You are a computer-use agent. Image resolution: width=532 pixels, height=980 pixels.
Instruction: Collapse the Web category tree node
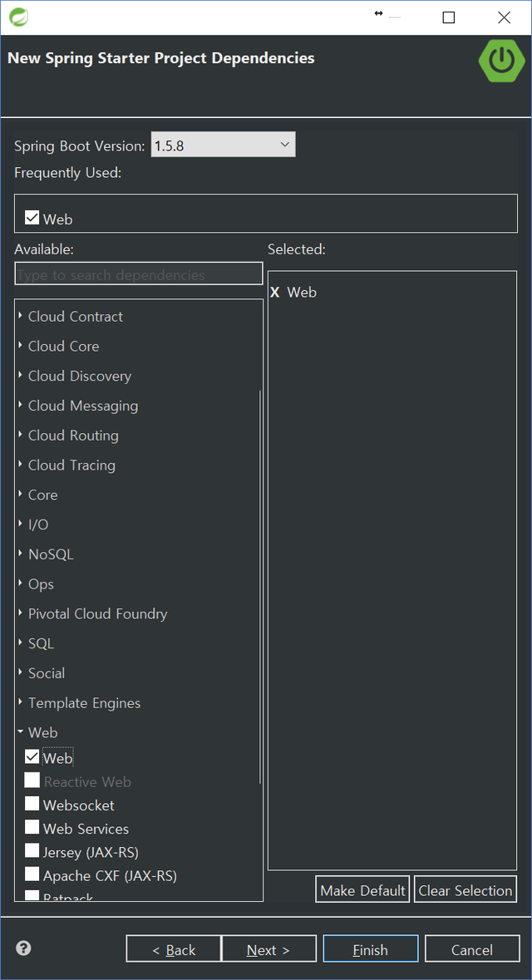(x=20, y=732)
